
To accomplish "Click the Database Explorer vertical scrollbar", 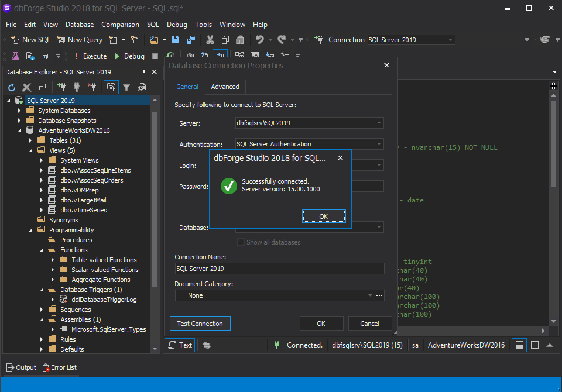I will click(155, 200).
